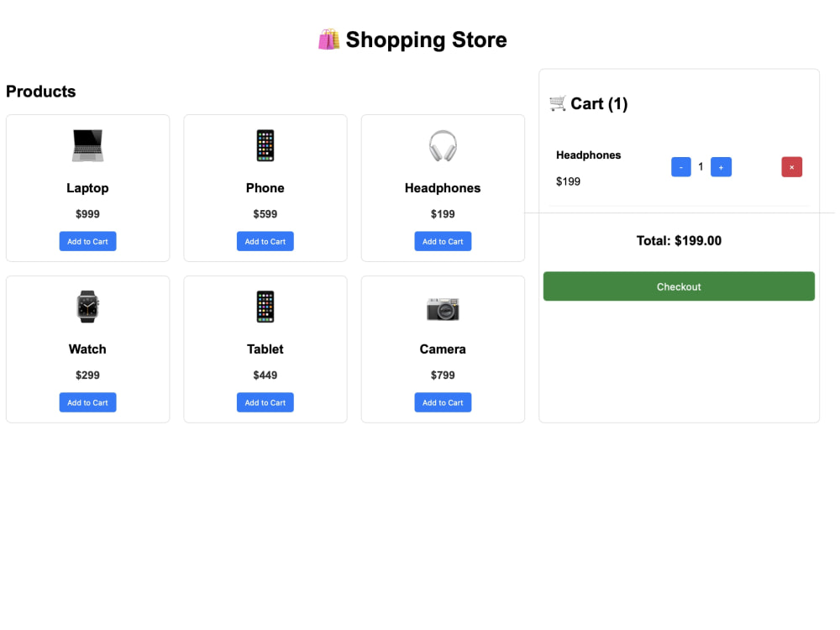840x630 pixels.
Task: Increase Headphones quantity with plus button
Action: tap(721, 167)
